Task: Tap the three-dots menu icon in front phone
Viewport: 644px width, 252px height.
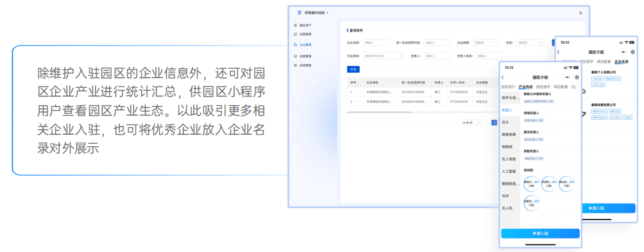Action: pyautogui.click(x=567, y=77)
